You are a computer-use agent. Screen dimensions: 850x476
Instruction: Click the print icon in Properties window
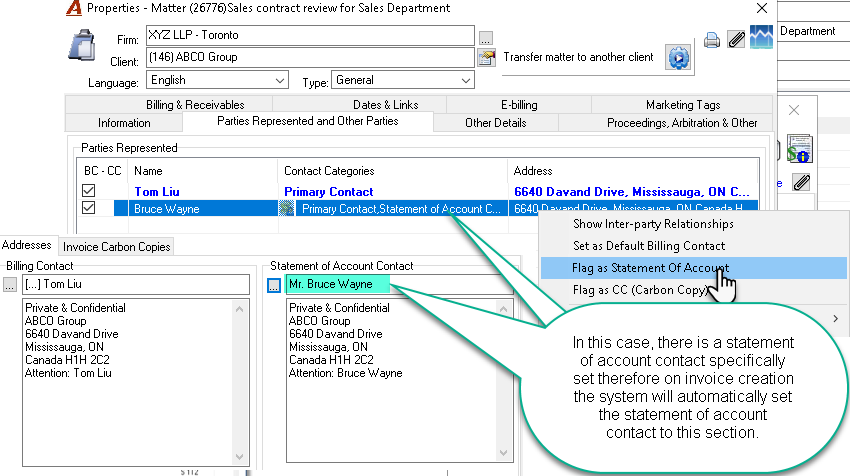(712, 40)
